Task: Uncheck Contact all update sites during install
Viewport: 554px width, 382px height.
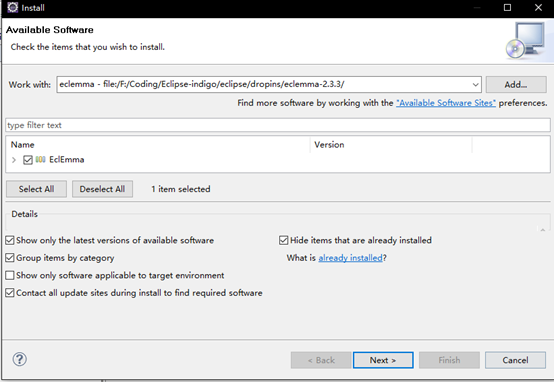Action: (10, 293)
